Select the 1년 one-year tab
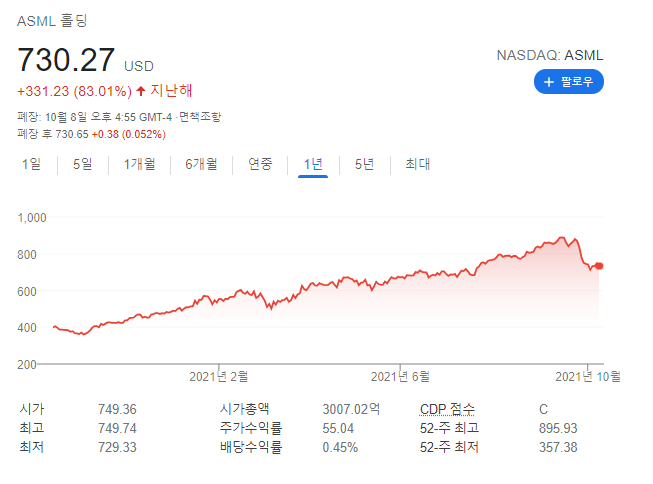 coord(313,164)
